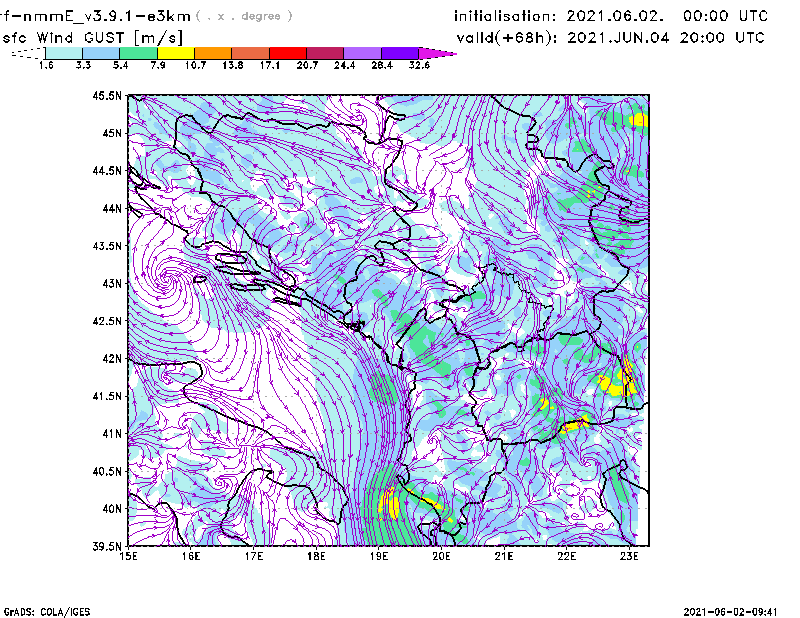800x618 pixels.
Task: Click the legend value 13.8
Action: 233,65
